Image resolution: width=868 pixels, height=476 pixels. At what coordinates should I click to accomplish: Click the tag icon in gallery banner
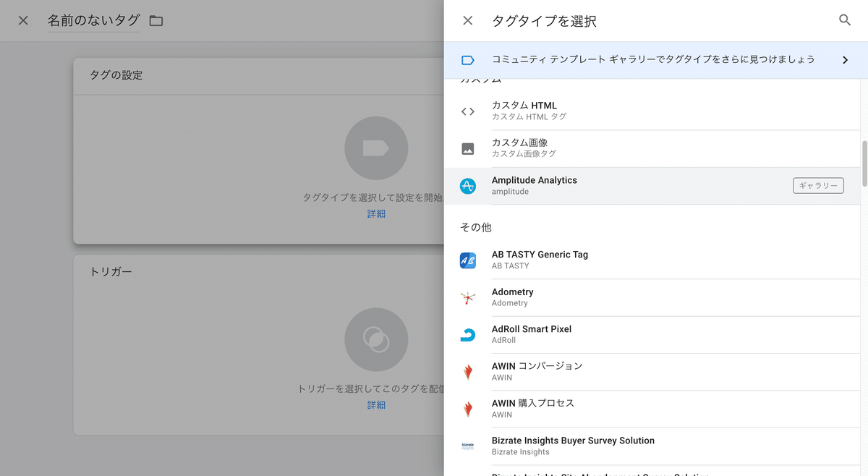tap(468, 60)
